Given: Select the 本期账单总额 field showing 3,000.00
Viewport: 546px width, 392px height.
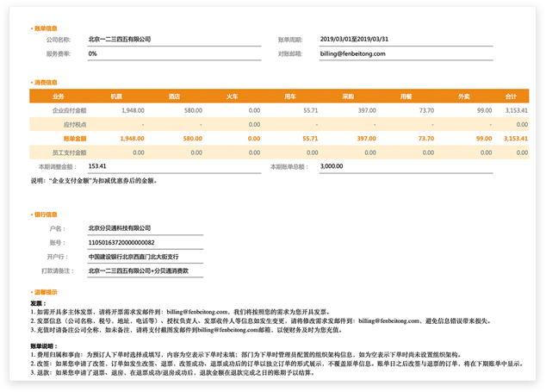Looking at the screenshot, I should [x=379, y=166].
